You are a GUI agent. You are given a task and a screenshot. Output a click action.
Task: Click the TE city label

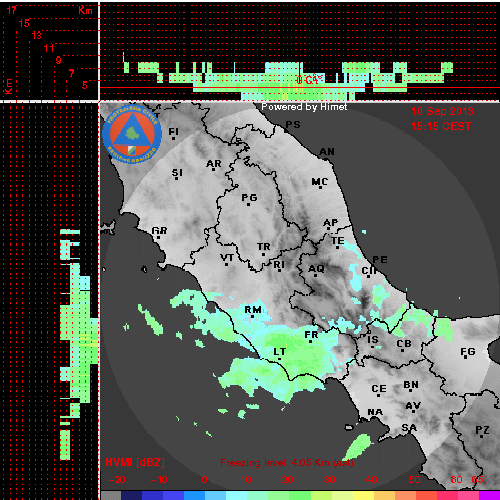[338, 241]
